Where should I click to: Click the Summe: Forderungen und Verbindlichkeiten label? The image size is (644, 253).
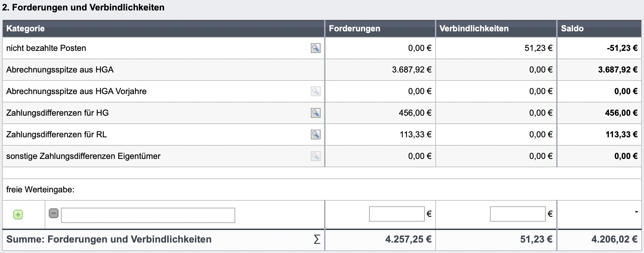point(109,239)
